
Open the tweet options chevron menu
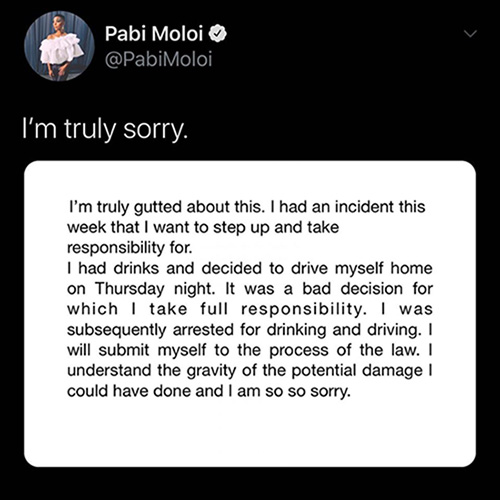(x=470, y=34)
